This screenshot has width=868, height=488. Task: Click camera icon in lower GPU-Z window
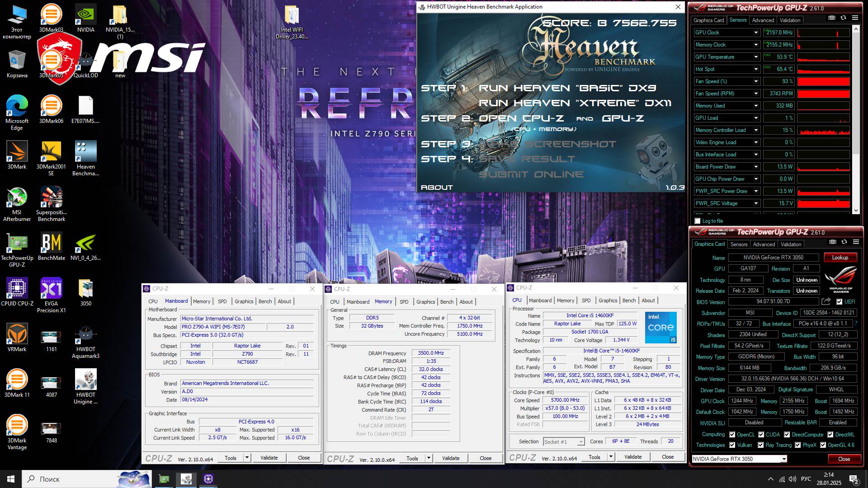832,242
